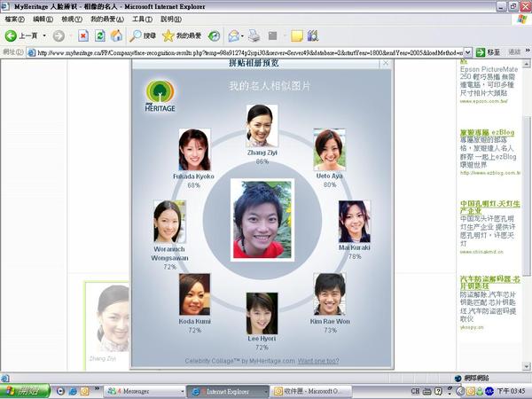532x399 pixels.
Task: Open Search magnifier toolbar button
Action: [x=143, y=35]
